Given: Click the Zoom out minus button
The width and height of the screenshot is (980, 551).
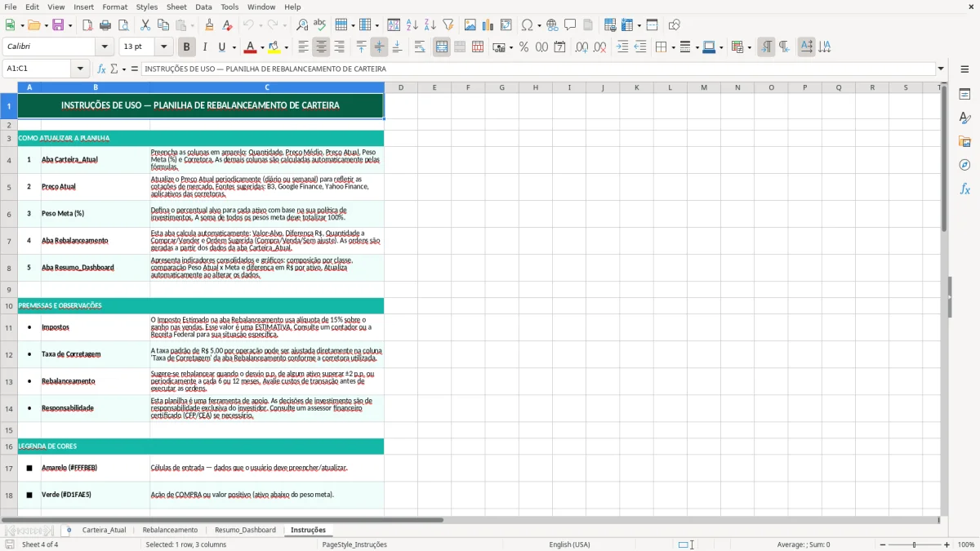Looking at the screenshot, I should click(882, 544).
